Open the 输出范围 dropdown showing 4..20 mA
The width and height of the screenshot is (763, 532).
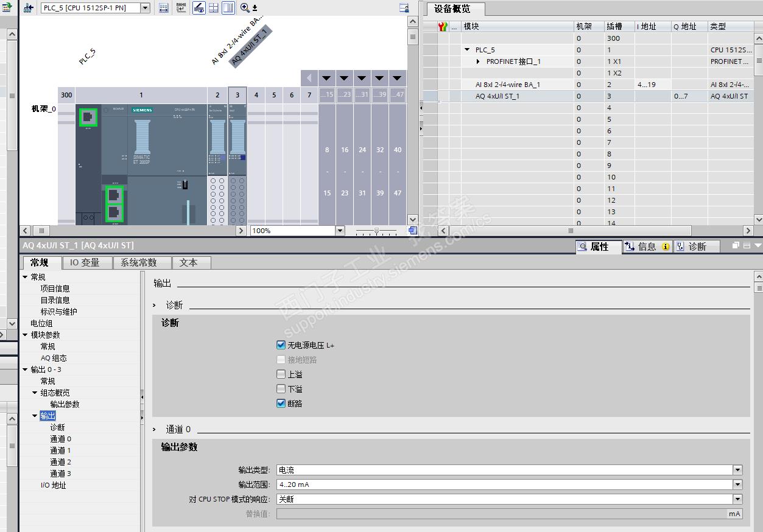(x=737, y=485)
